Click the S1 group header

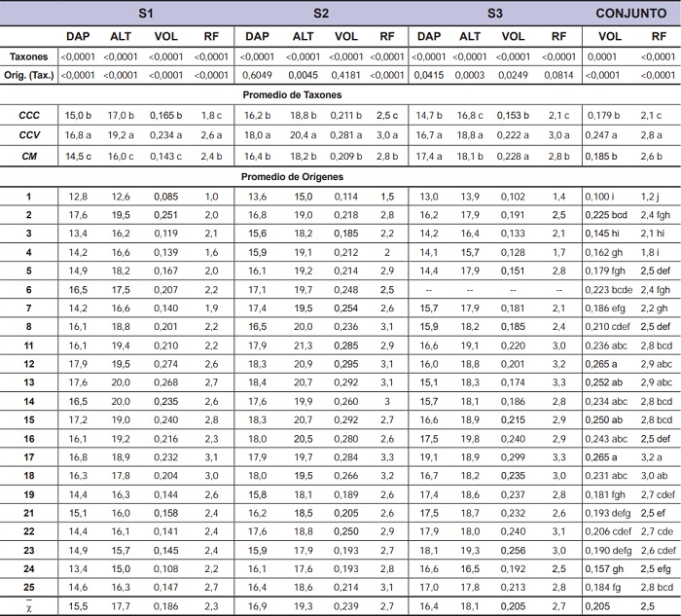146,14
